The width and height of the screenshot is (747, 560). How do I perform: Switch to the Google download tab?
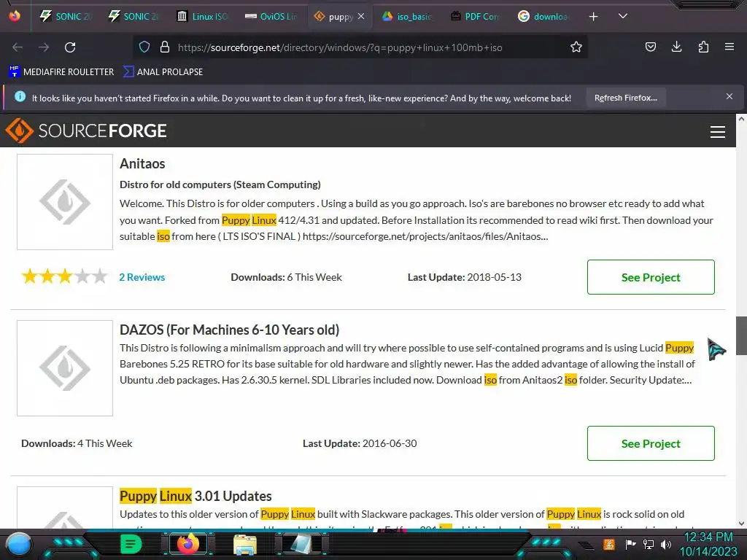pos(543,17)
